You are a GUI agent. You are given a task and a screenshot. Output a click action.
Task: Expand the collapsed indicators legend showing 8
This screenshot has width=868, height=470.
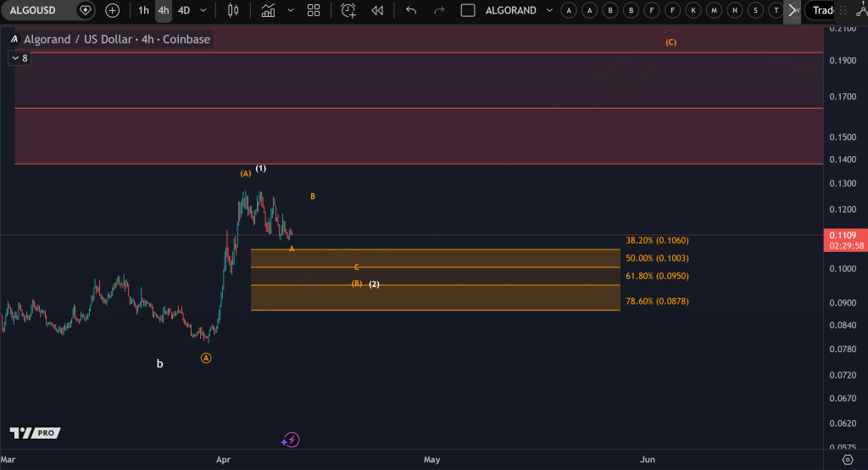[19, 59]
